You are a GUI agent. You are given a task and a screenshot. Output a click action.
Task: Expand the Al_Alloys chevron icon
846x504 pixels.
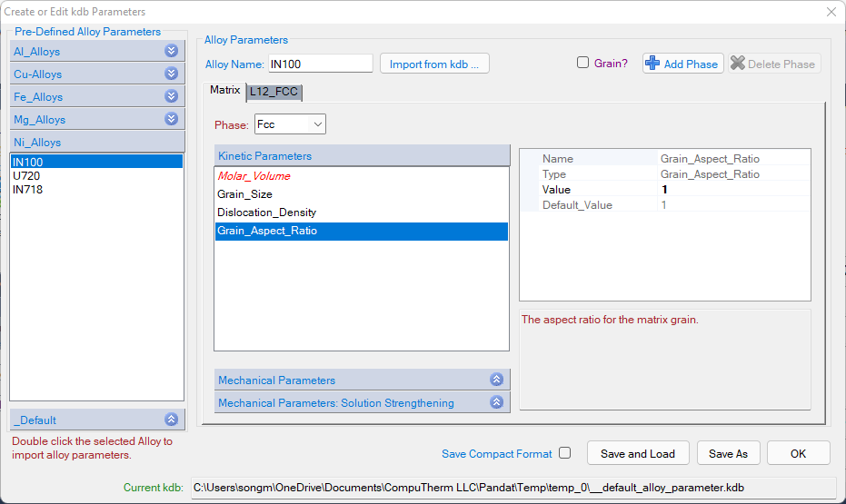click(x=171, y=52)
